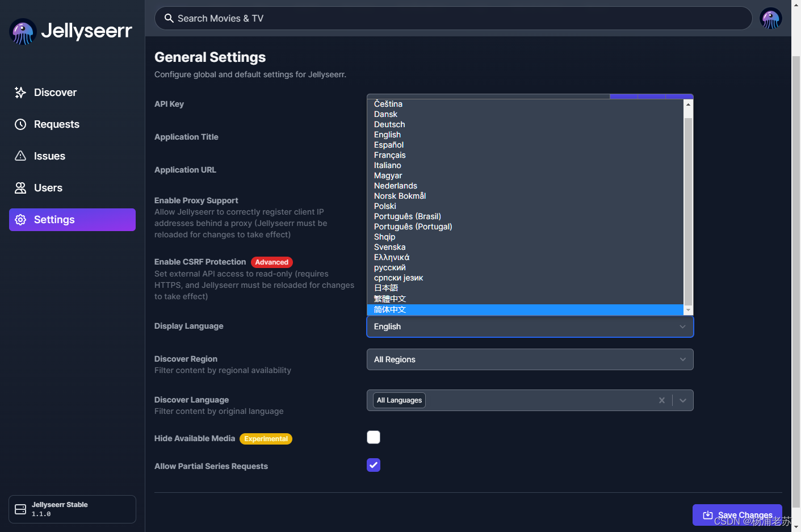Viewport: 801px width, 532px height.
Task: Uncheck Allow Partial Series Requests
Action: coord(374,465)
